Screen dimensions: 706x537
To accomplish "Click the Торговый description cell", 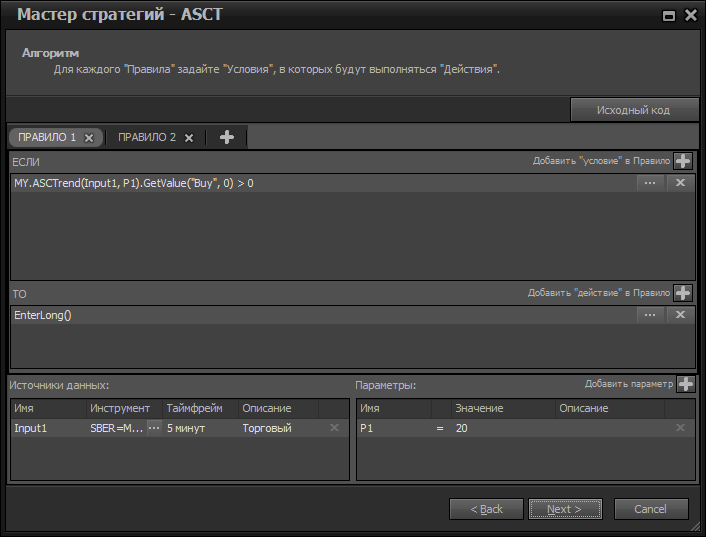I will pyautogui.click(x=278, y=428).
